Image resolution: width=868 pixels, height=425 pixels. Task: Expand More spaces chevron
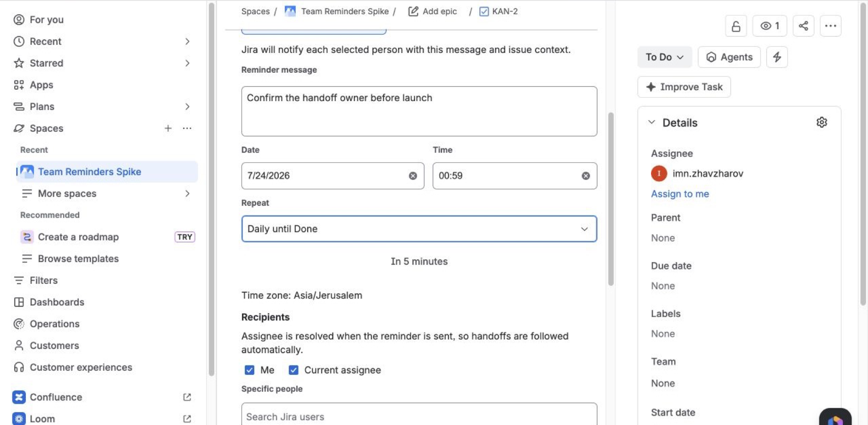(187, 193)
